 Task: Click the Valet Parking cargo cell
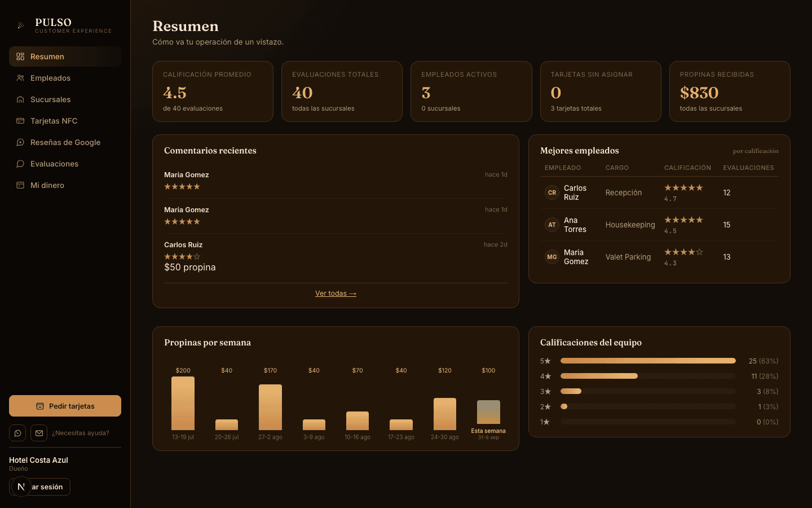pyautogui.click(x=628, y=257)
